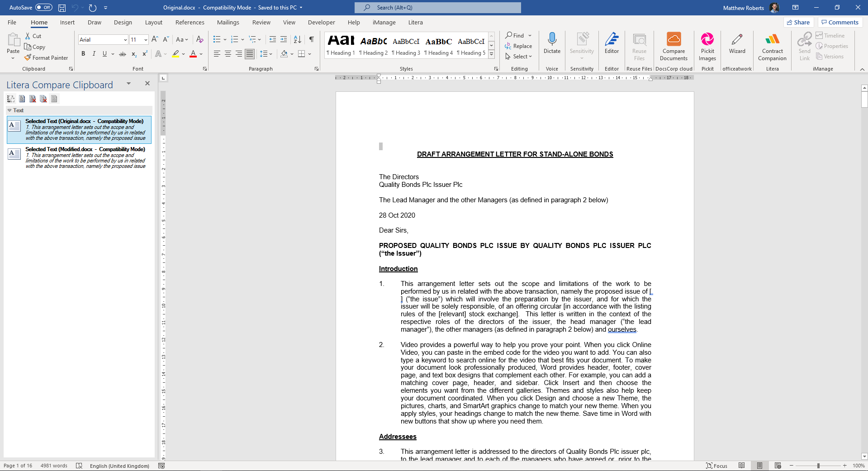The width and height of the screenshot is (868, 471).
Task: Open the iManage ribbon tab
Action: [384, 23]
